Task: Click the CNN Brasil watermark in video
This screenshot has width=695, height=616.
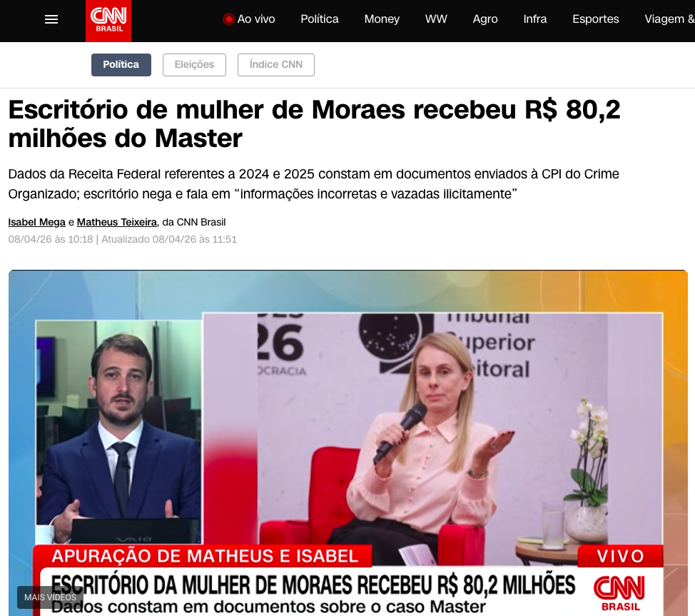Action: pyautogui.click(x=619, y=593)
